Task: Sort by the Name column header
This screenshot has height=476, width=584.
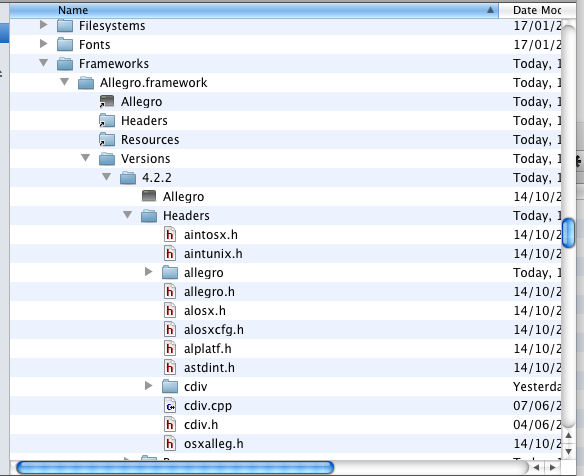Action: [254, 10]
